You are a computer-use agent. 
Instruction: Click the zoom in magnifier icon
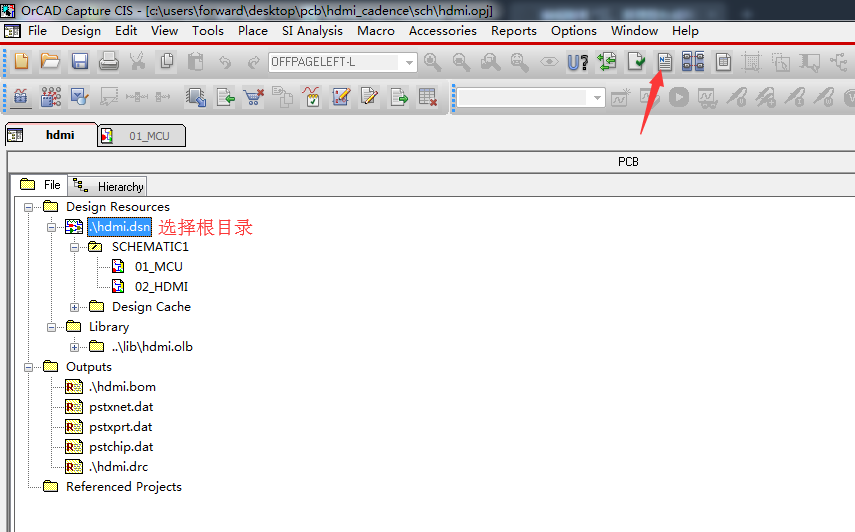tap(432, 62)
